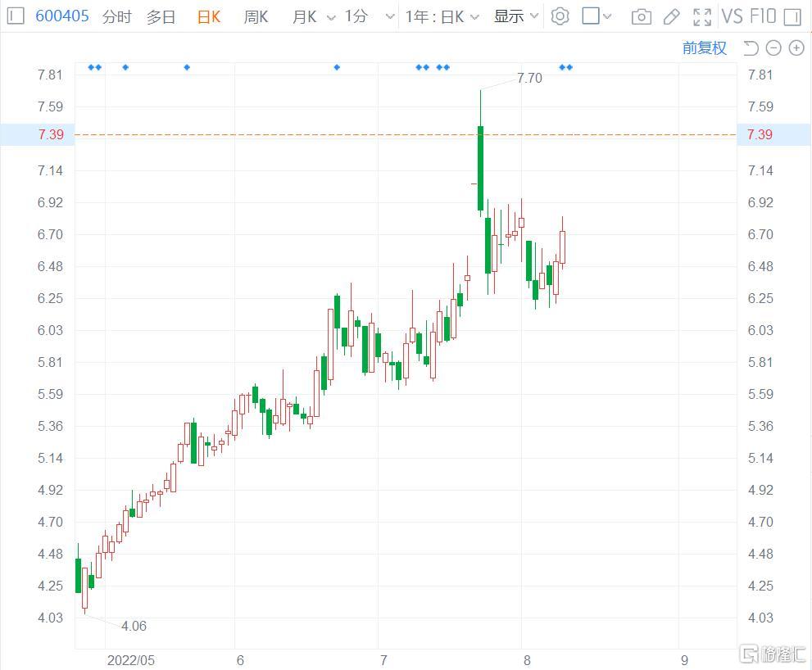
Task: Click 前复权 price adjustment link
Action: point(705,48)
